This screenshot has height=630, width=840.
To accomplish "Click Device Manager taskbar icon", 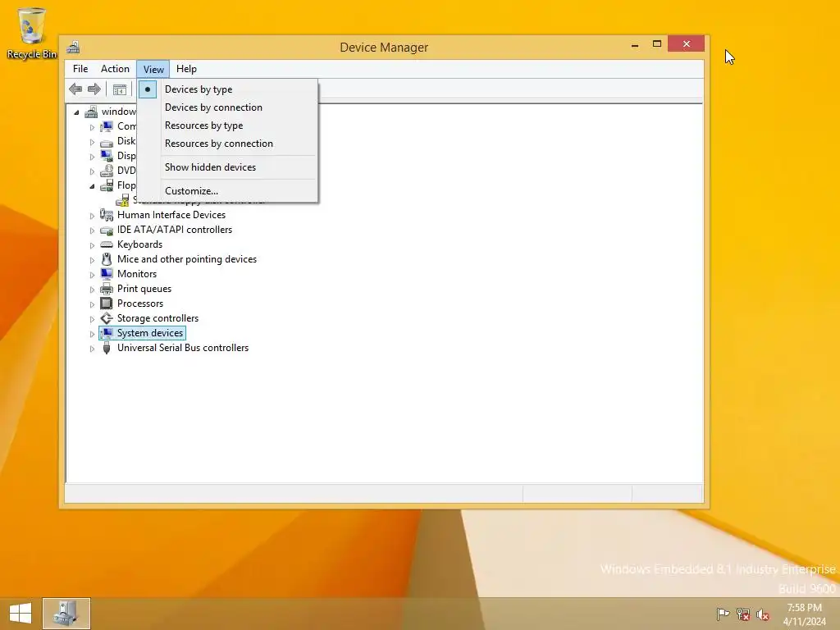I will [x=66, y=614].
